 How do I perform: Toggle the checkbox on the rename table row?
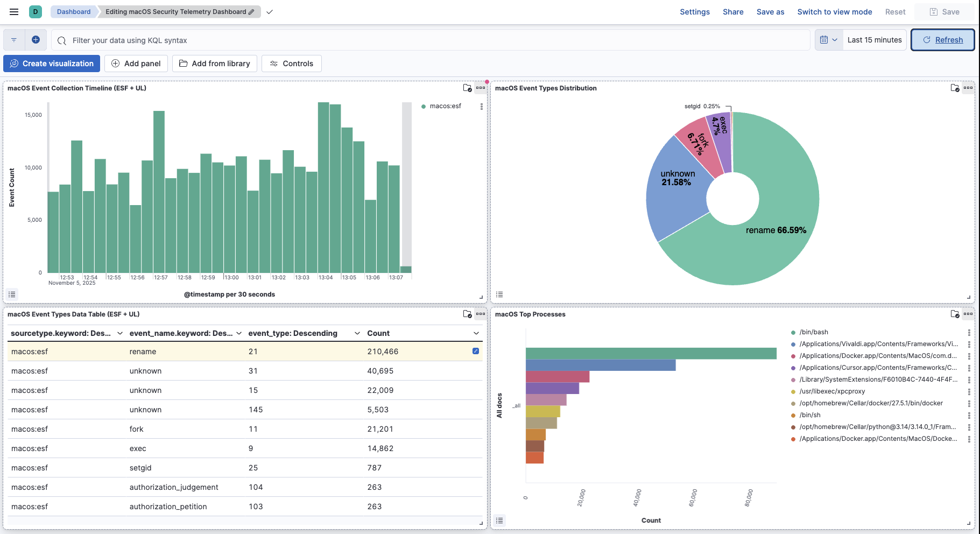475,350
